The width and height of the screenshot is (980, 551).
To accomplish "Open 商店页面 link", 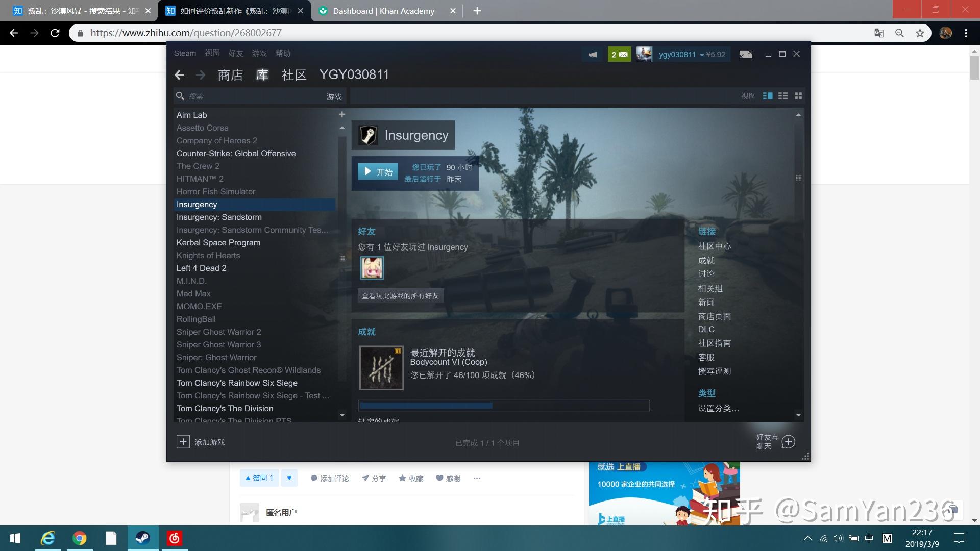I will coord(715,316).
